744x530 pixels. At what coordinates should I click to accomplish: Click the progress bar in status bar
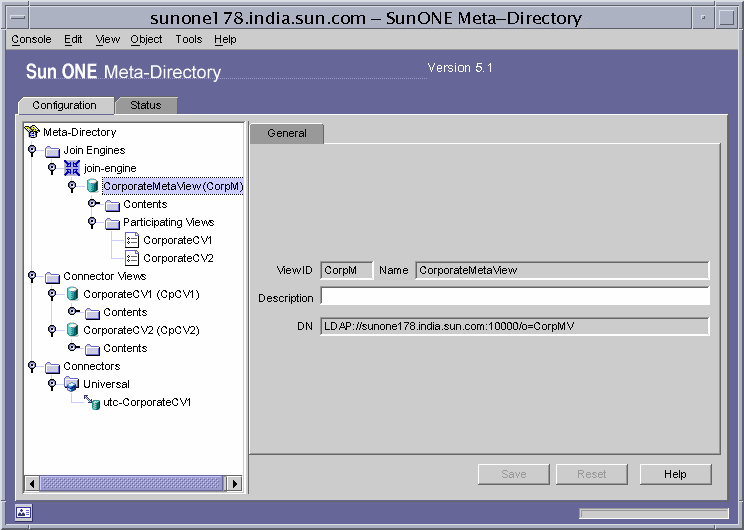[x=654, y=513]
